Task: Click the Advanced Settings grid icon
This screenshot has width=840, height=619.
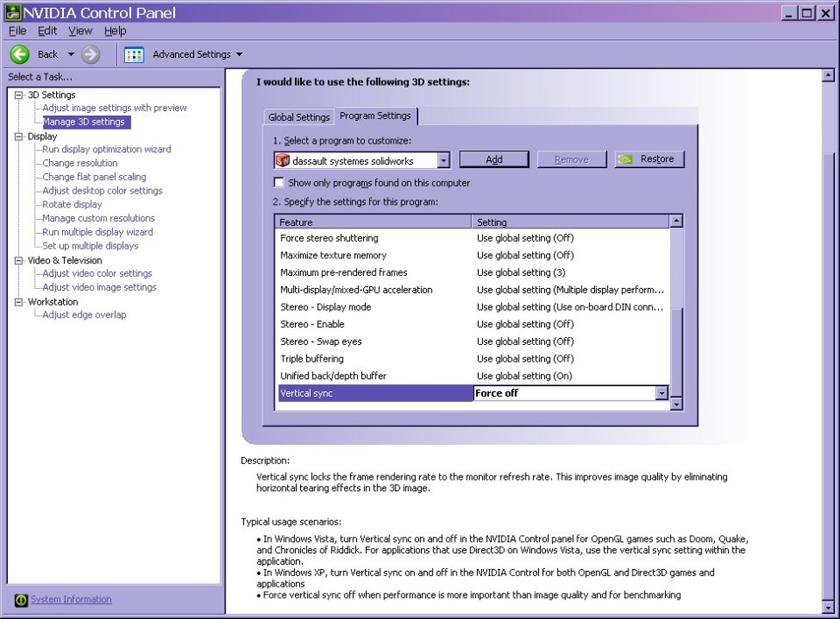Action: pos(134,54)
